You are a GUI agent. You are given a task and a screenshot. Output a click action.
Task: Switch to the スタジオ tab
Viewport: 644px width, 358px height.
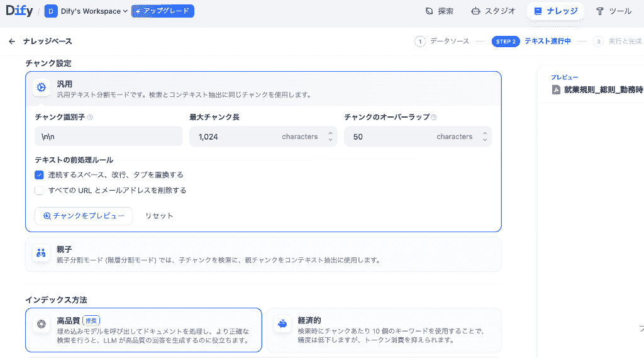click(493, 11)
